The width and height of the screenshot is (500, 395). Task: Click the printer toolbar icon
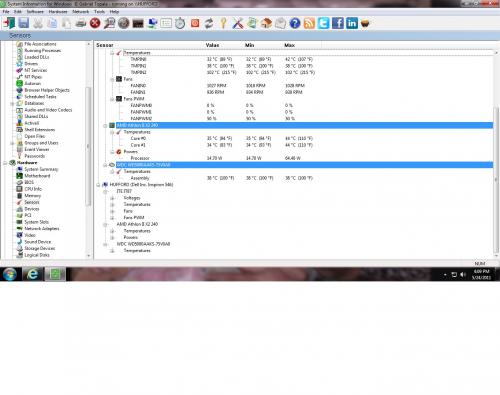pos(81,23)
